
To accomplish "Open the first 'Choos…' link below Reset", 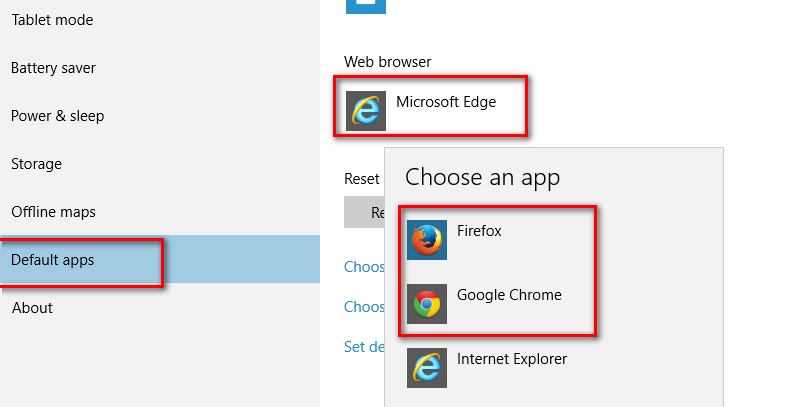I will pyautogui.click(x=364, y=267).
